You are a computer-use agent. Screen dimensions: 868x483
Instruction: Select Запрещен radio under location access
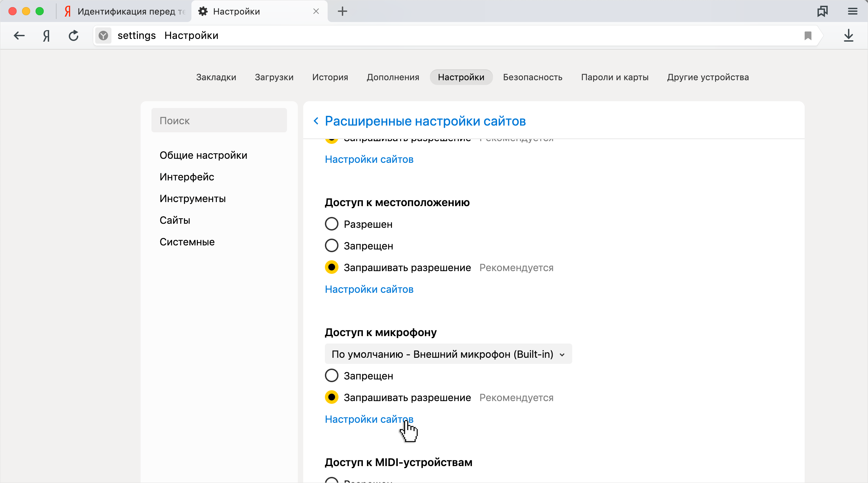click(332, 246)
